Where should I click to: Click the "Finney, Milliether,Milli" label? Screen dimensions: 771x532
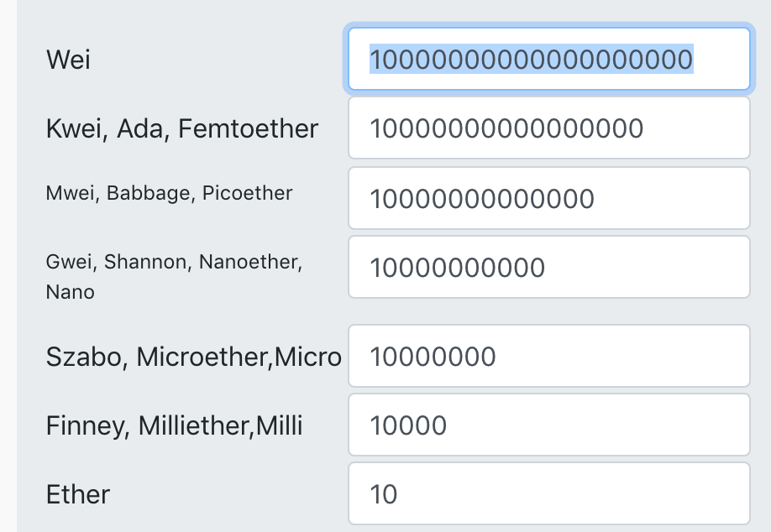click(x=174, y=426)
